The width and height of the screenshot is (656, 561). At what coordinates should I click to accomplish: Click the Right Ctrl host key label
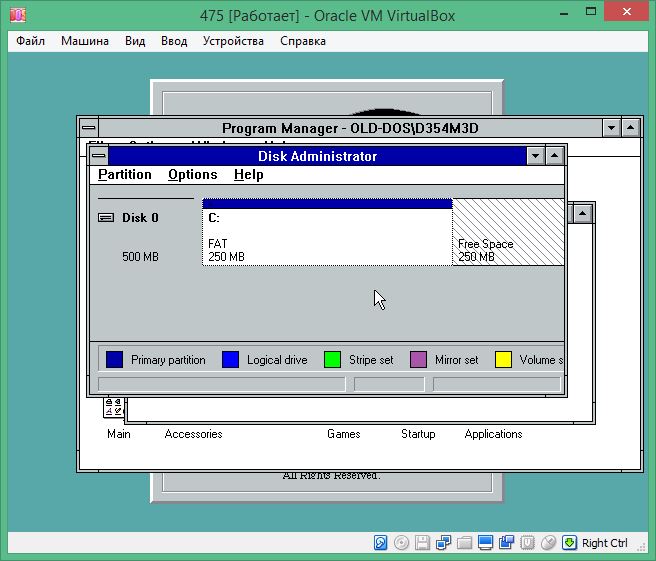[x=605, y=543]
